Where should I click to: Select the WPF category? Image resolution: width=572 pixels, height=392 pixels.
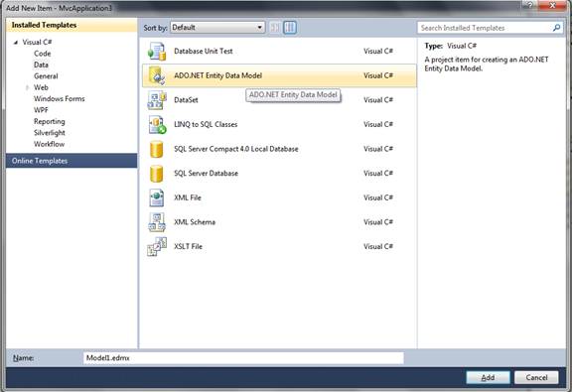(41, 110)
